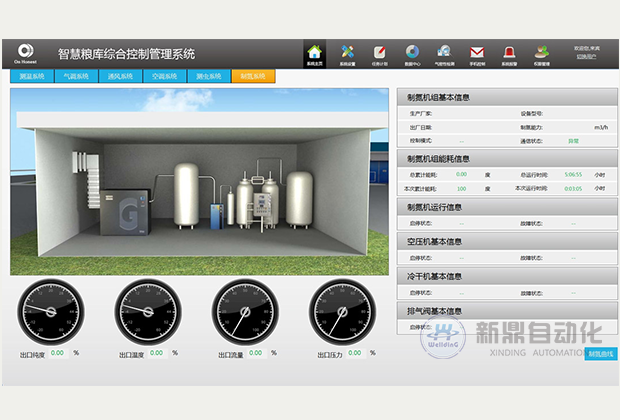Click the On Honest logo

click(x=26, y=53)
